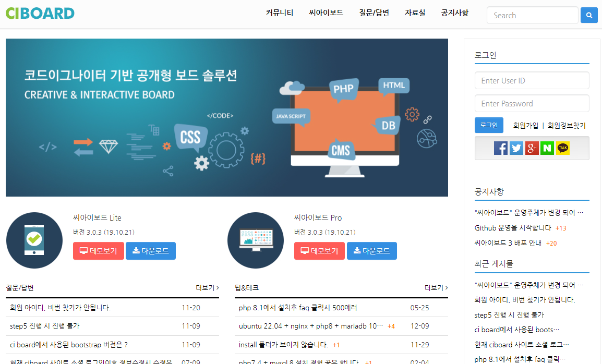Click the 최근 게시물 heading
602x364 pixels.
(493, 264)
